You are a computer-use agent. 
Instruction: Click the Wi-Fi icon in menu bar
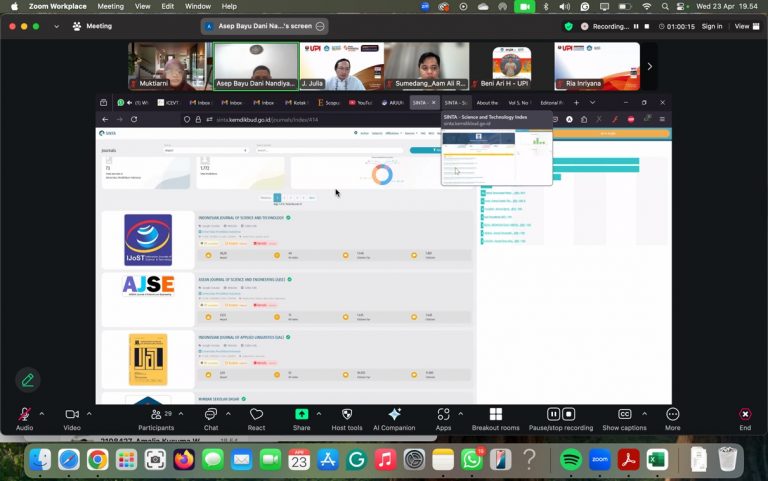(647, 6)
